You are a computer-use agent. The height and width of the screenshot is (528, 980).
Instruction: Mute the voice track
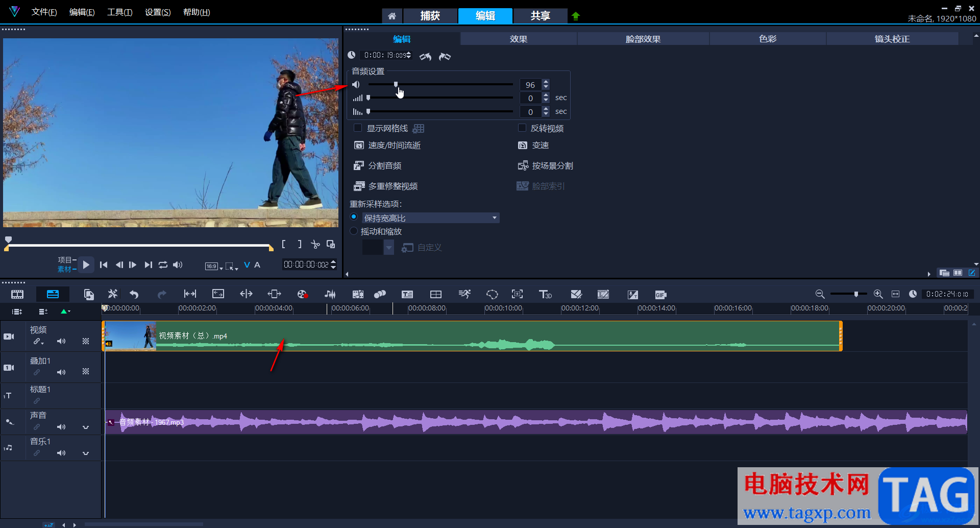pos(61,427)
